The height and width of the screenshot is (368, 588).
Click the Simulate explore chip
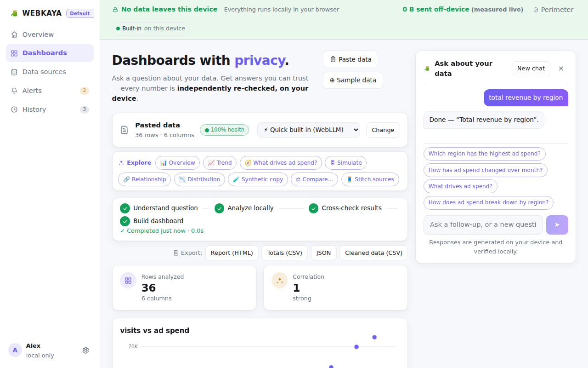tap(345, 163)
